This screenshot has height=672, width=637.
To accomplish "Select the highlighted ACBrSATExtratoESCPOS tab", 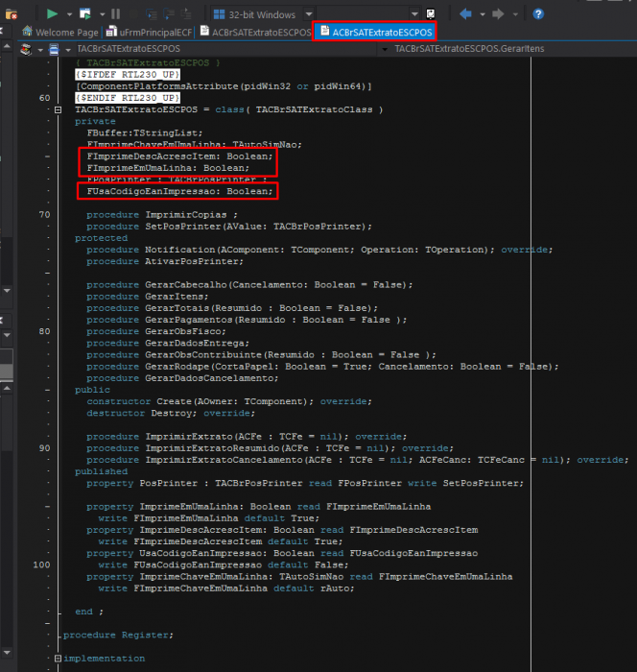I will [375, 32].
